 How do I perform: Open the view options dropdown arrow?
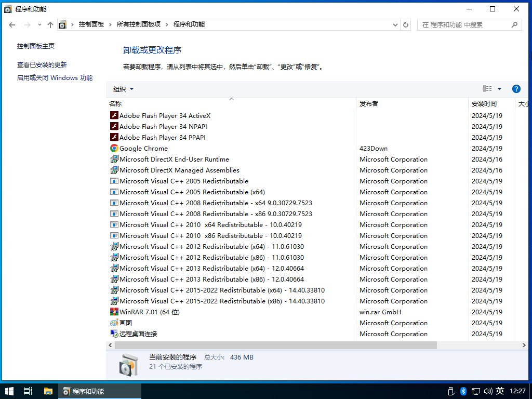500,89
